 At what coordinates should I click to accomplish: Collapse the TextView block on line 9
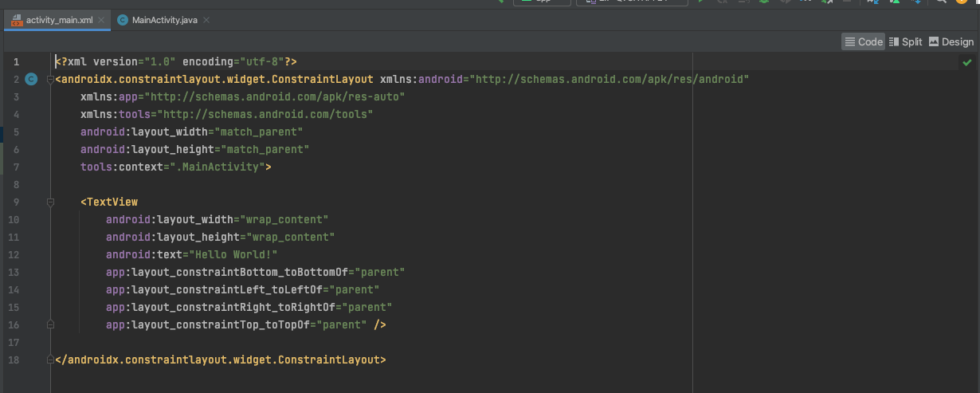(50, 202)
